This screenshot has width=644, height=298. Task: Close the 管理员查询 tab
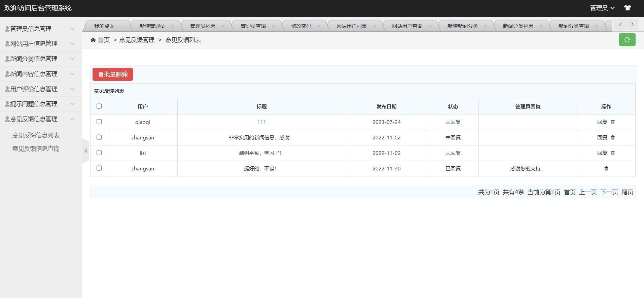[x=274, y=26]
